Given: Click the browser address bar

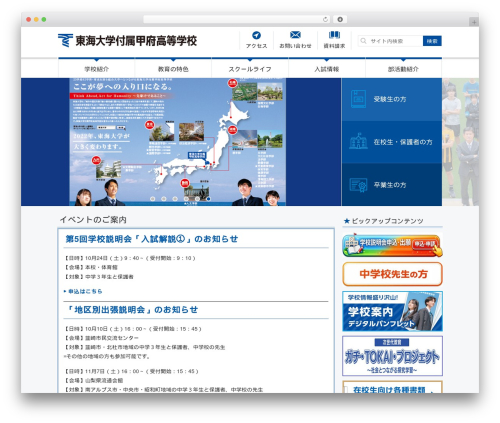Looking at the screenshot, I should pos(237,19).
